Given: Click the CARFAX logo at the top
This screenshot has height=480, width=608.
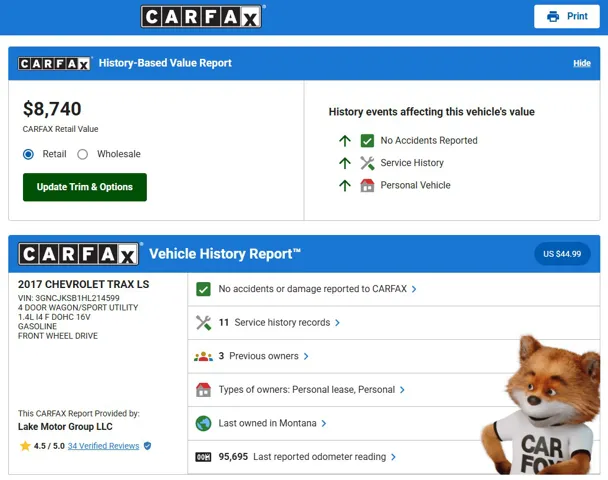Looking at the screenshot, I should pyautogui.click(x=201, y=17).
